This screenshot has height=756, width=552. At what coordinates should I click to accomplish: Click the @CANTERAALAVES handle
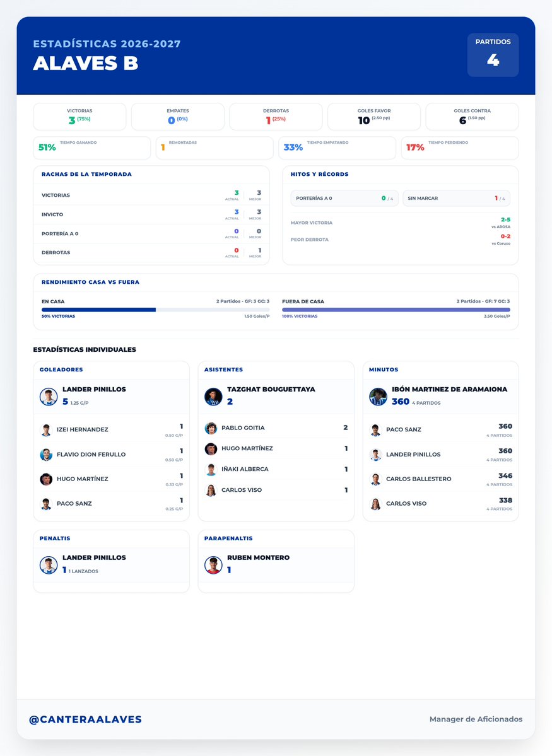(85, 719)
